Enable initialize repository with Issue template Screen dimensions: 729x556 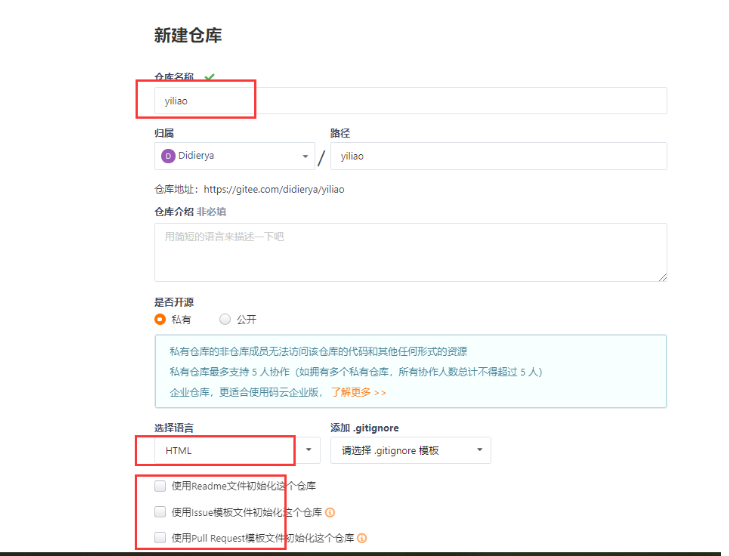pyautogui.click(x=160, y=512)
